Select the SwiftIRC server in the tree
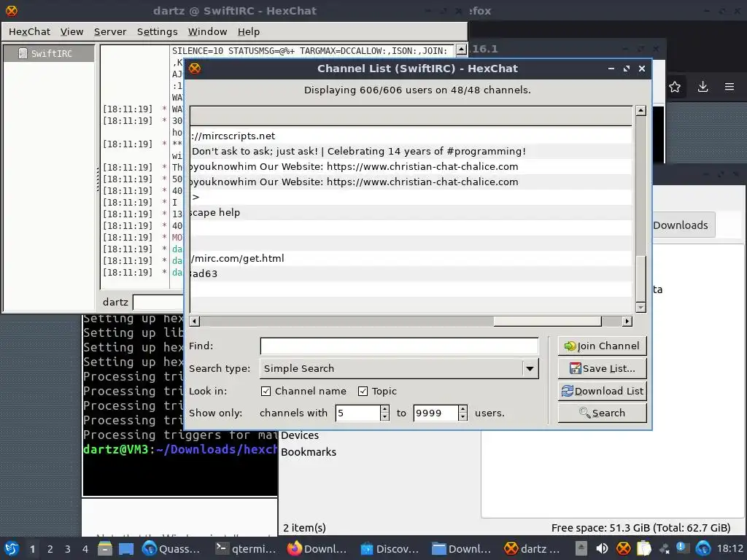Screen dimensions: 747x560 (x=49, y=53)
